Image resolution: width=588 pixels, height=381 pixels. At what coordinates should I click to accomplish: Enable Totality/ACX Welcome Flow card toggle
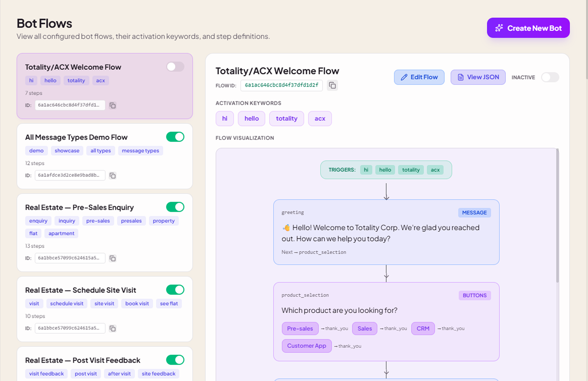(175, 67)
